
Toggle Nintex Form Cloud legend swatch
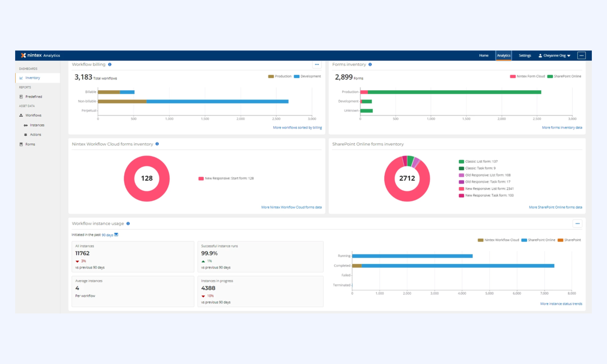click(x=513, y=76)
